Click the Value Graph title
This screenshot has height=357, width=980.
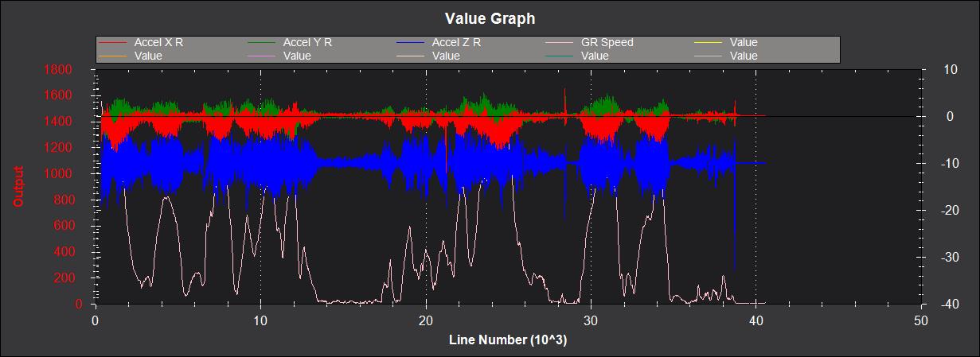pos(490,17)
